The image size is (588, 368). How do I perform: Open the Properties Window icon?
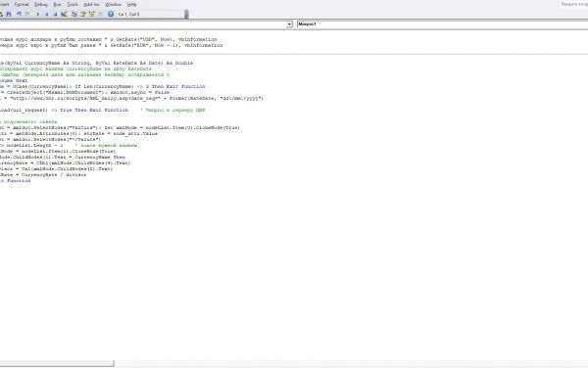tap(83, 14)
